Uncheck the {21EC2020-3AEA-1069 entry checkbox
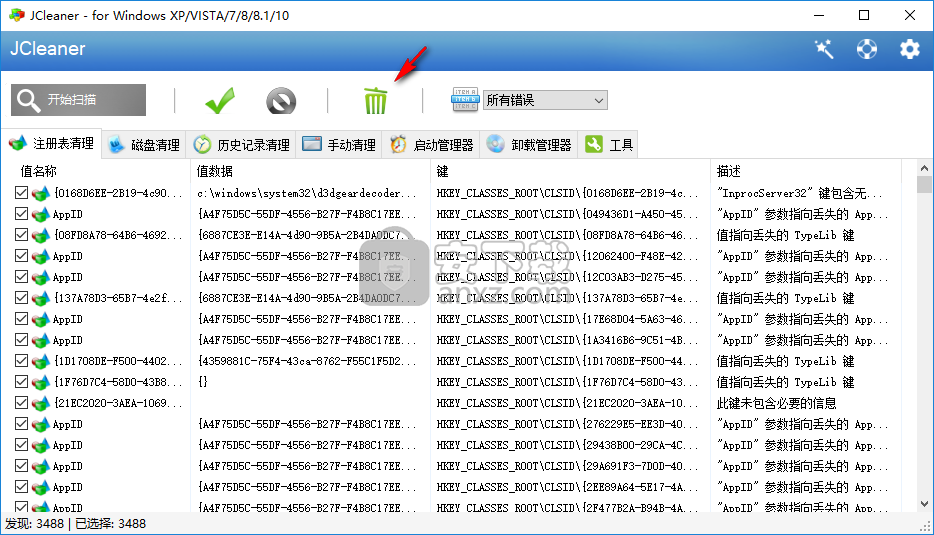Viewport: 934px width, 535px height. click(21, 402)
